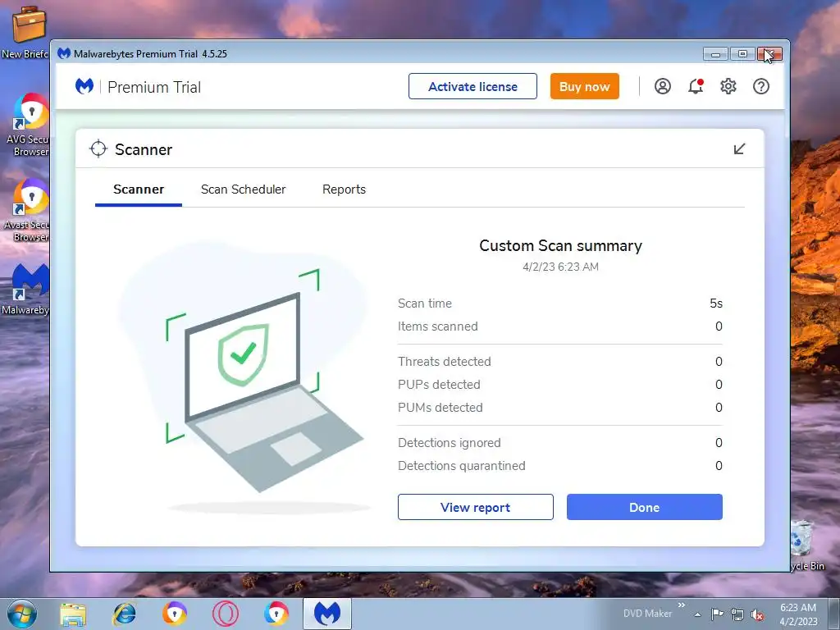Screen dimensions: 840x630
Task: Click the Malwarebytes title bar logo
Action: 64,53
